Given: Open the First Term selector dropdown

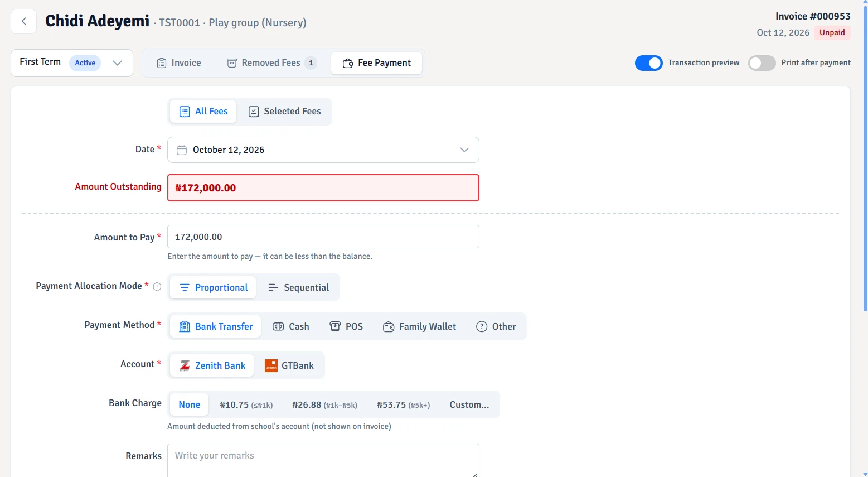Looking at the screenshot, I should (72, 63).
